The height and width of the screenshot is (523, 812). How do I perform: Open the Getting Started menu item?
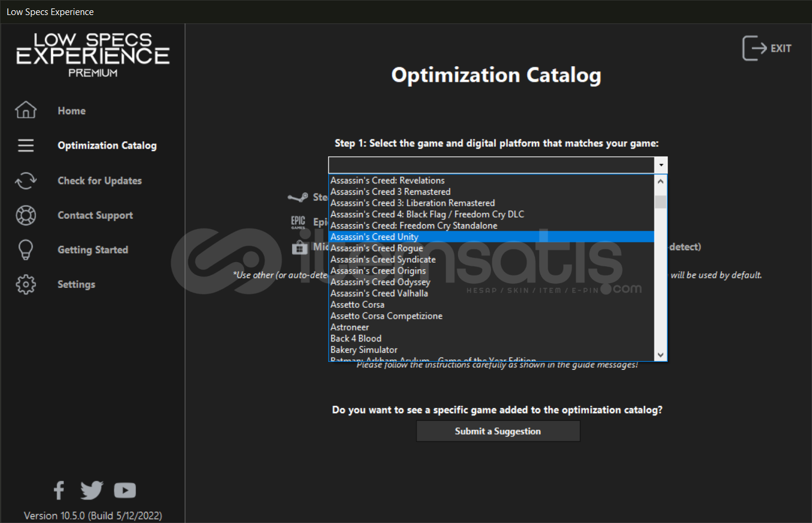(x=93, y=249)
